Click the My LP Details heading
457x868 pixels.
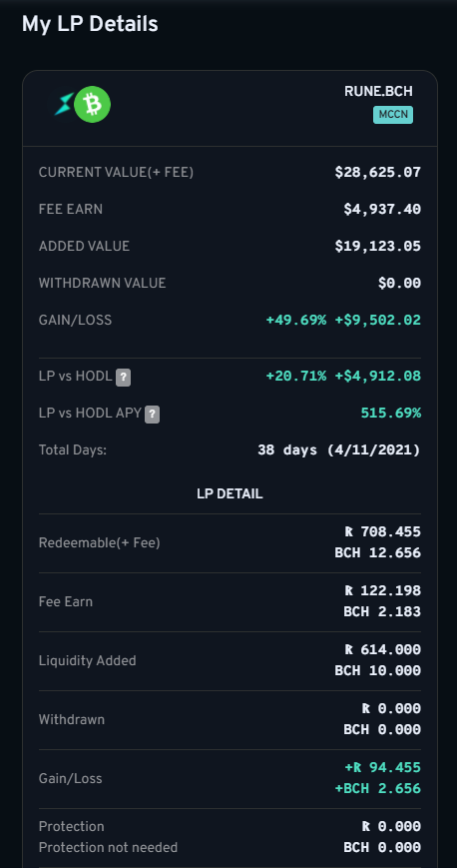[90, 24]
